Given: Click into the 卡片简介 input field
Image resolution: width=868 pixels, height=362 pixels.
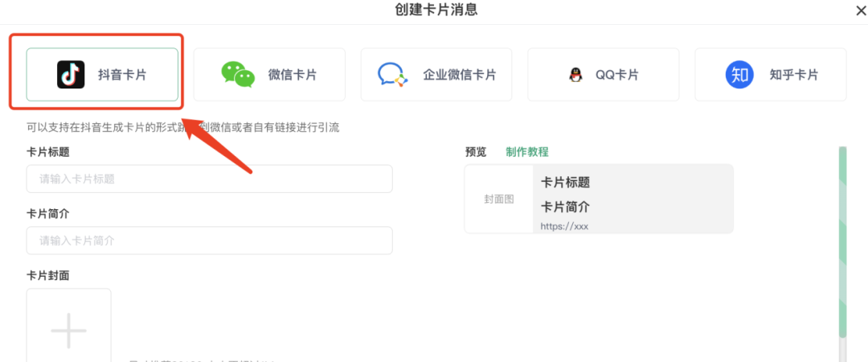Looking at the screenshot, I should point(209,241).
